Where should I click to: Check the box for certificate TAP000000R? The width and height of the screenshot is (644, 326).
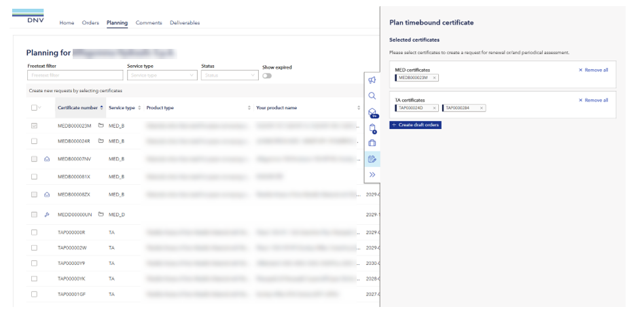tap(34, 232)
